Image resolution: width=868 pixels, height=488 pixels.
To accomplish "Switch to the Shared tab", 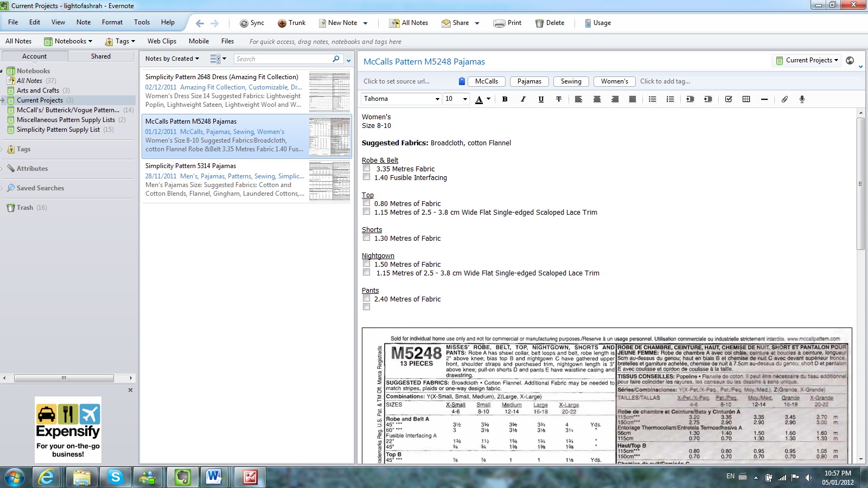I will pyautogui.click(x=101, y=56).
